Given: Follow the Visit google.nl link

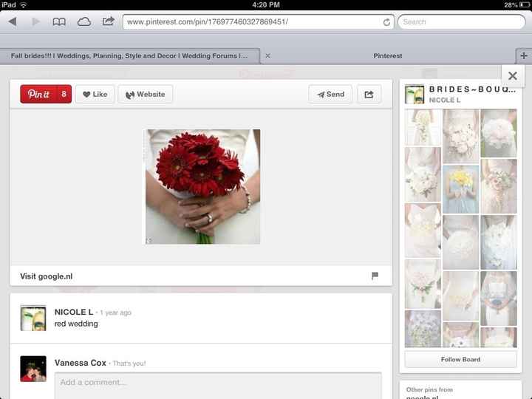Looking at the screenshot, I should point(46,276).
